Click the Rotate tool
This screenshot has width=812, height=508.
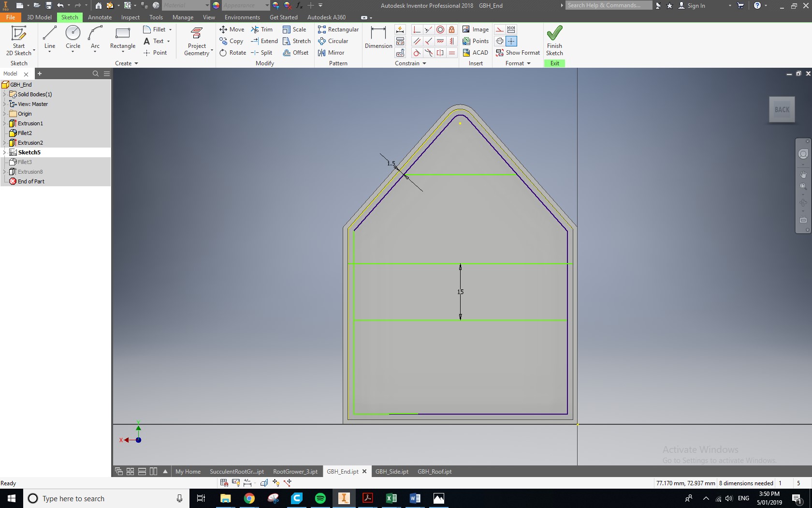click(232, 53)
